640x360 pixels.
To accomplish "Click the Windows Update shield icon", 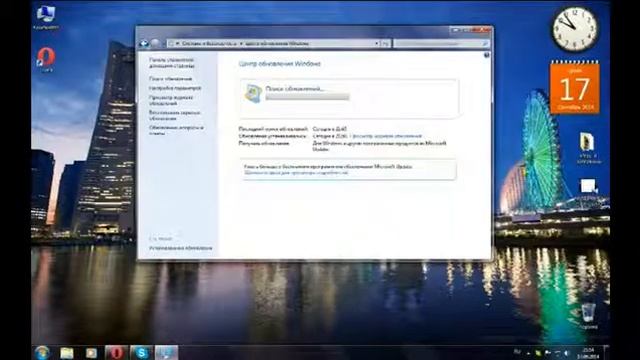I will (x=253, y=93).
